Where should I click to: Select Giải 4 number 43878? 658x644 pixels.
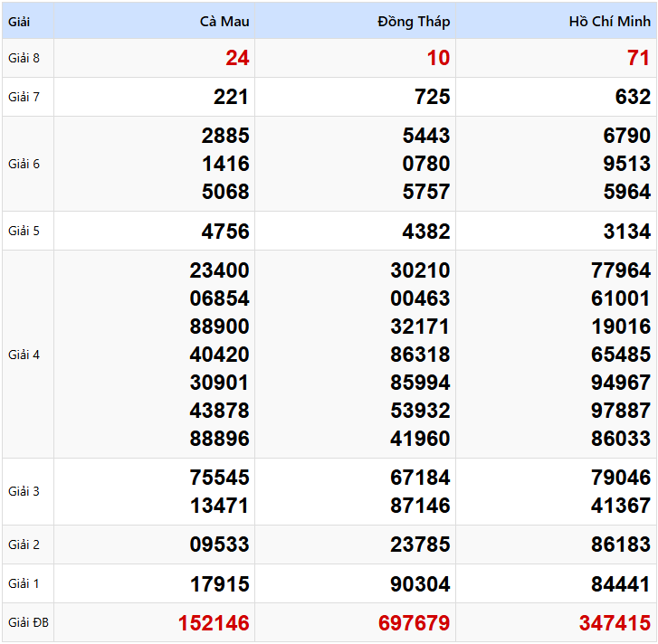click(x=219, y=411)
